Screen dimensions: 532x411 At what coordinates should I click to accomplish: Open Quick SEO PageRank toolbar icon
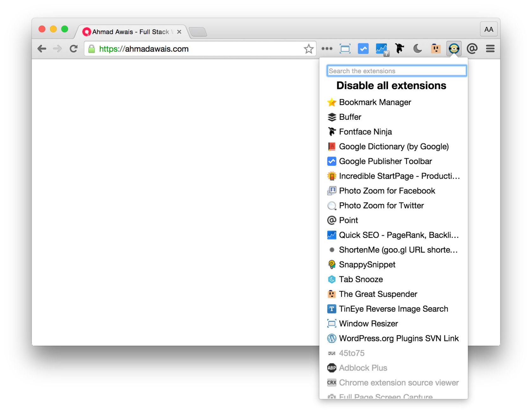(x=381, y=48)
